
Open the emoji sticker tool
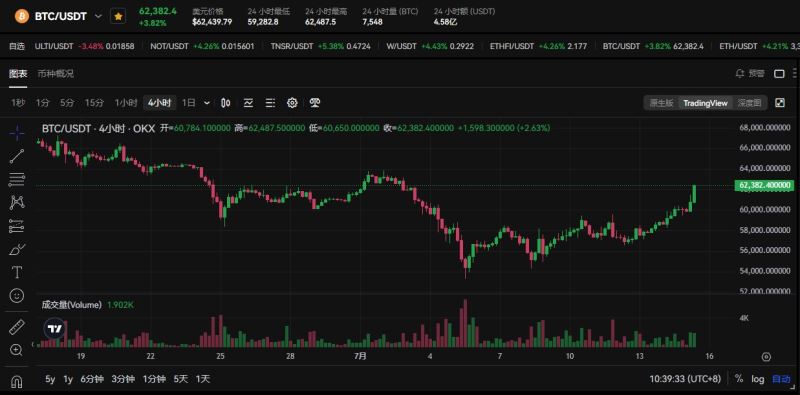click(x=17, y=295)
